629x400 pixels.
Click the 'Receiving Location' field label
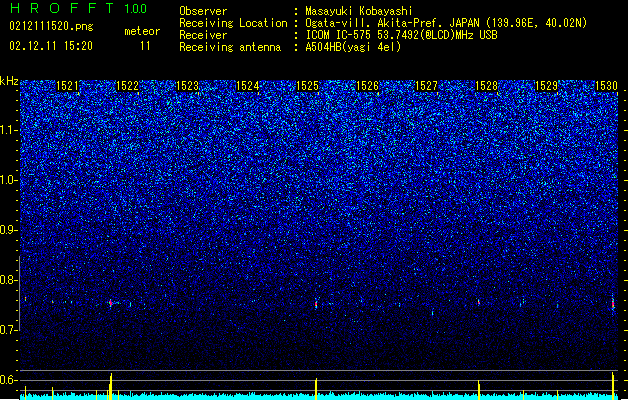coord(233,23)
